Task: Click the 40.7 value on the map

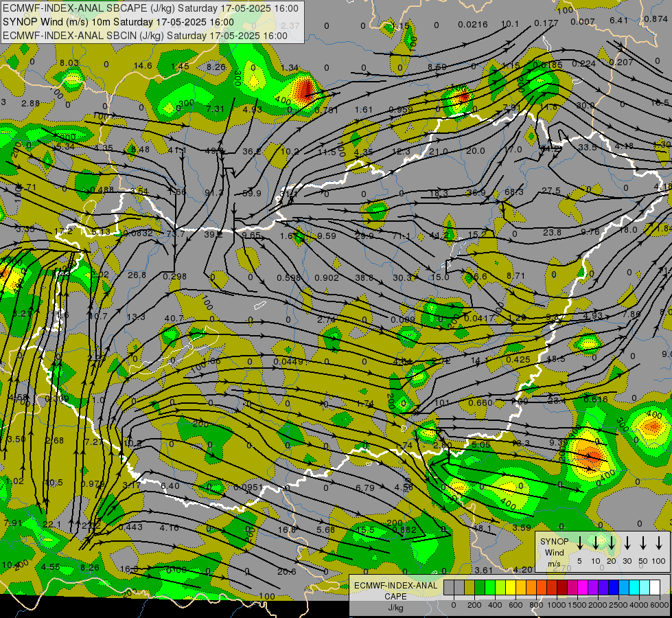Action: pos(174,318)
